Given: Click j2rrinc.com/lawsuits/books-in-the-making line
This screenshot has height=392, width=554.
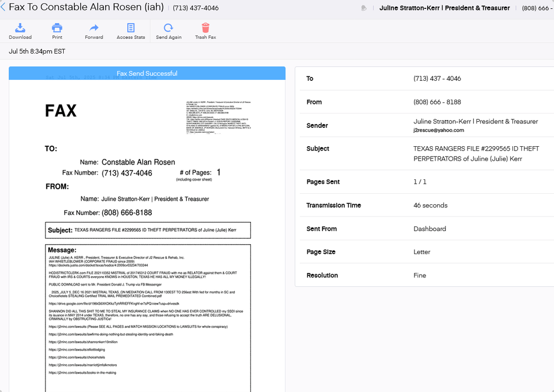Looking at the screenshot, I should pos(83,373).
